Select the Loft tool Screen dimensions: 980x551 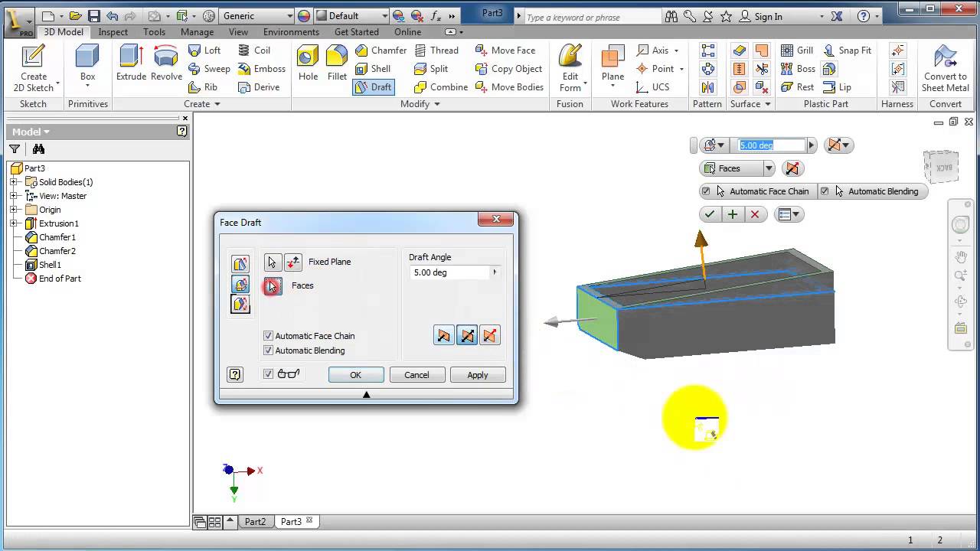click(204, 51)
